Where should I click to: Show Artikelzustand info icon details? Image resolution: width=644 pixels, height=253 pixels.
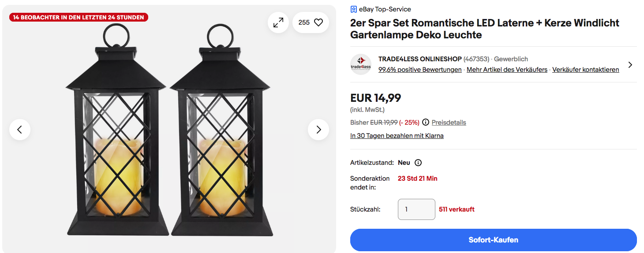point(418,163)
